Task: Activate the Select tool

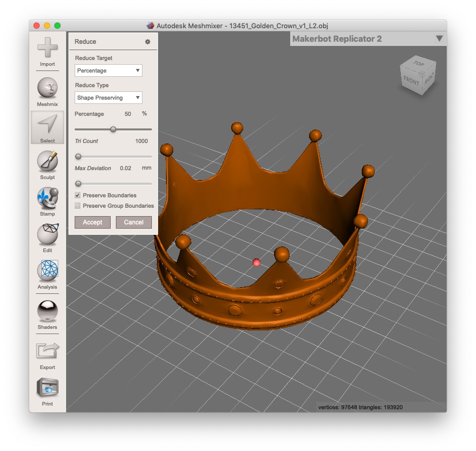Action: [47, 126]
